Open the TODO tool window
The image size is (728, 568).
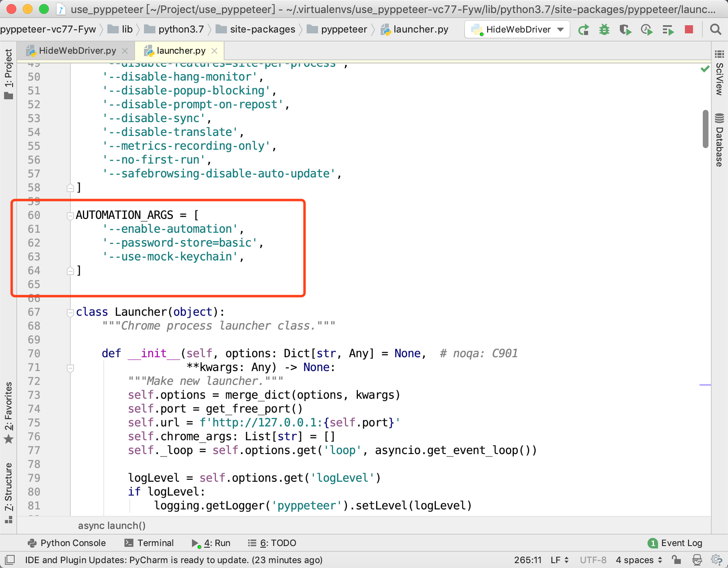point(272,543)
